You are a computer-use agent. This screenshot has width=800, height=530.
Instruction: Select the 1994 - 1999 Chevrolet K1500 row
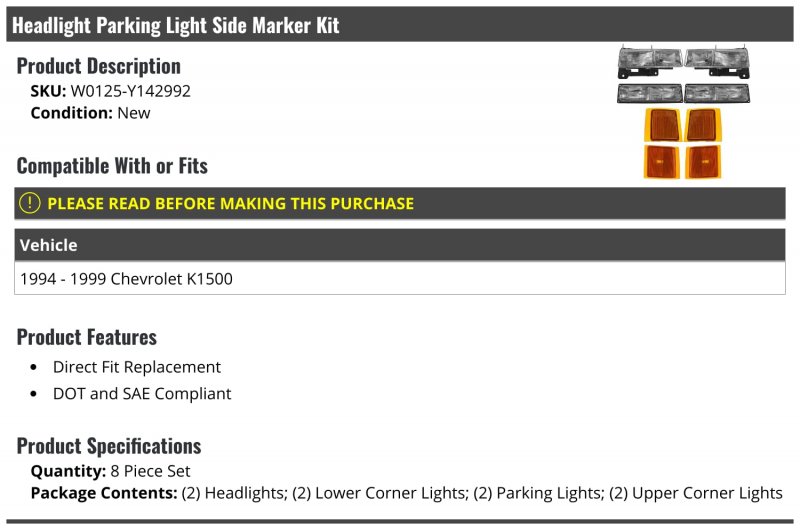tap(126, 279)
